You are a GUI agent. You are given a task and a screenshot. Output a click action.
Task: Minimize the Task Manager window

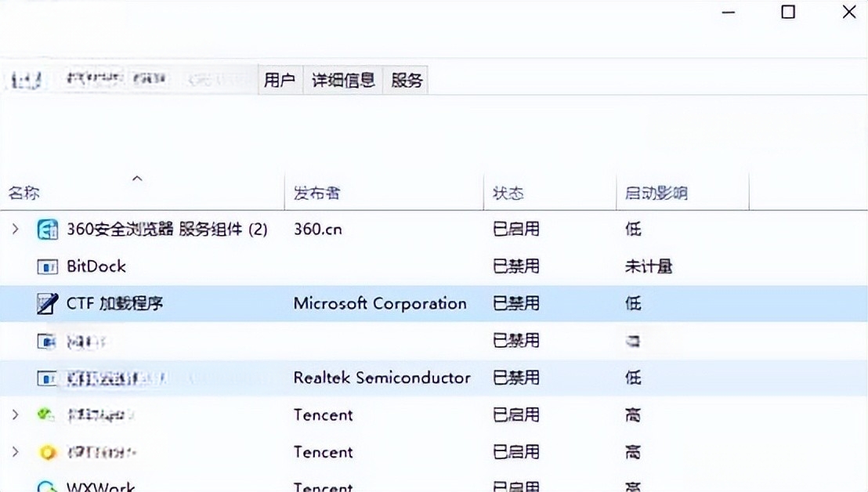coord(729,13)
